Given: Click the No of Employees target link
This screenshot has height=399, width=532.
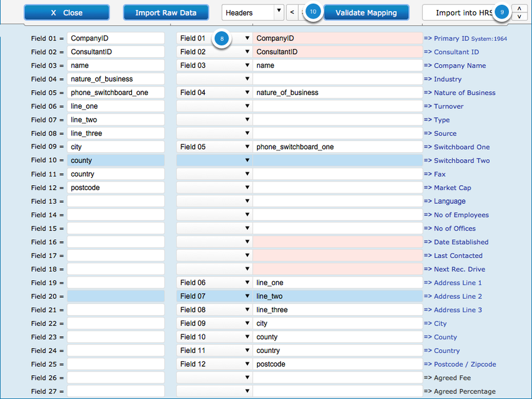Looking at the screenshot, I should tap(456, 215).
